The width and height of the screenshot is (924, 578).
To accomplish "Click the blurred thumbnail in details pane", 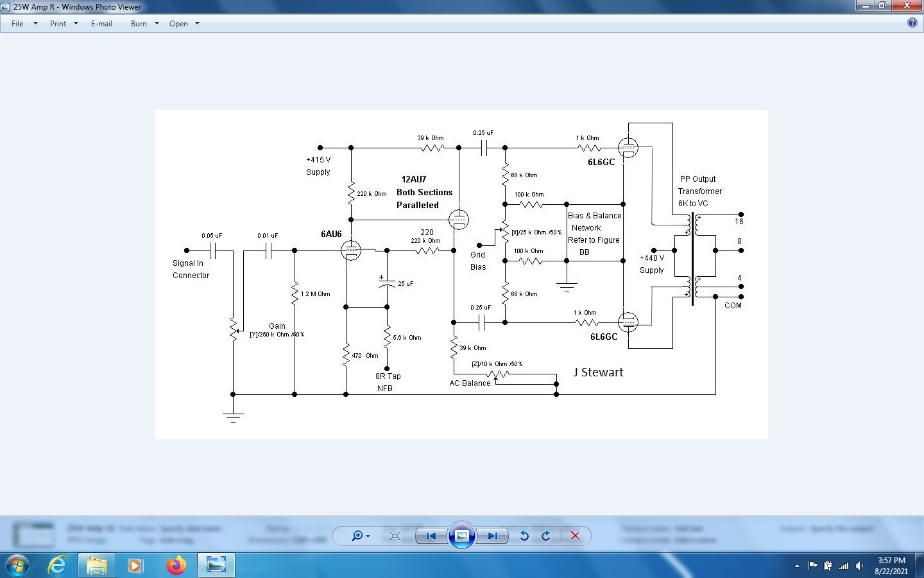I will coord(33,535).
